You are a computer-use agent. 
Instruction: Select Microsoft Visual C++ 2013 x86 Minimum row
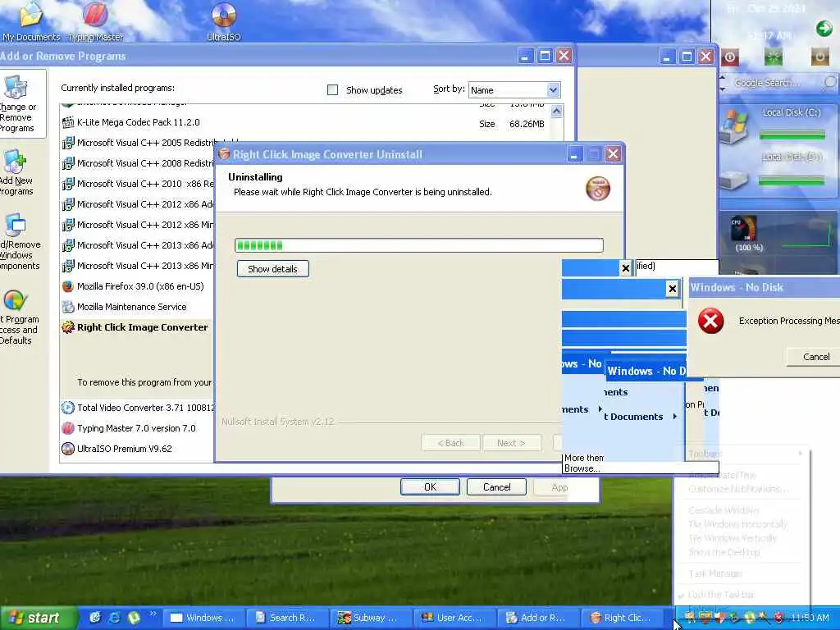(138, 266)
